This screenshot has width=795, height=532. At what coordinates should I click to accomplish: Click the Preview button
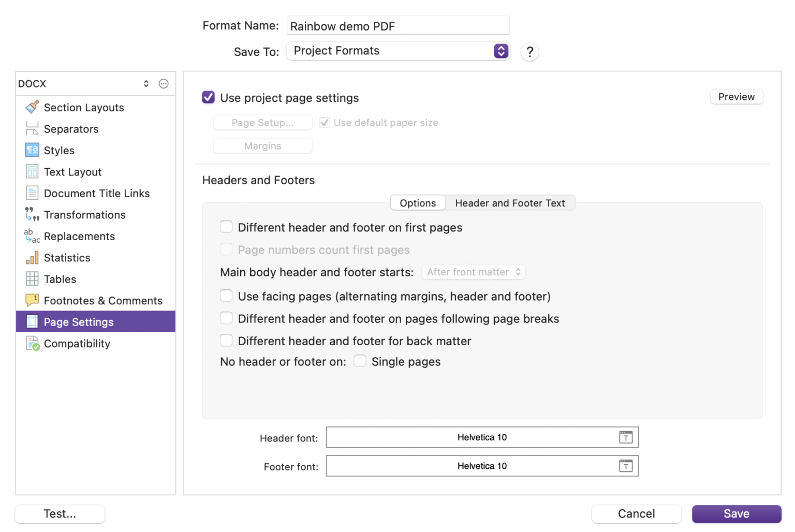pyautogui.click(x=736, y=97)
